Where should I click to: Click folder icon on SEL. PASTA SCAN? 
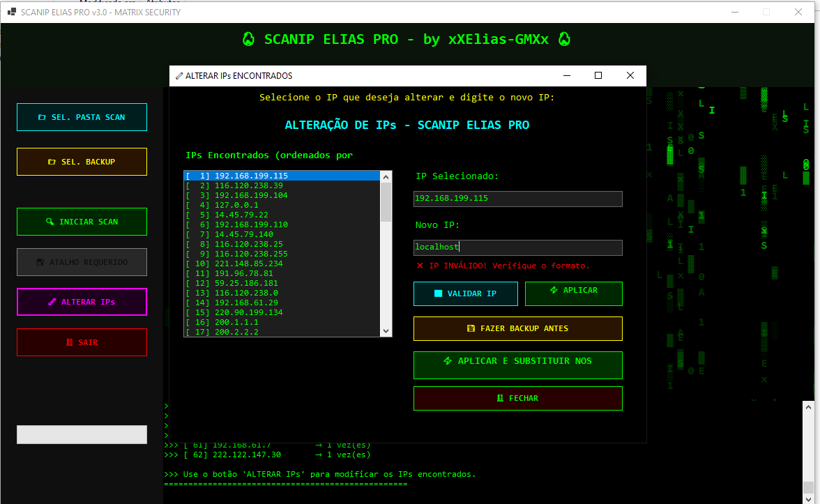pyautogui.click(x=42, y=117)
